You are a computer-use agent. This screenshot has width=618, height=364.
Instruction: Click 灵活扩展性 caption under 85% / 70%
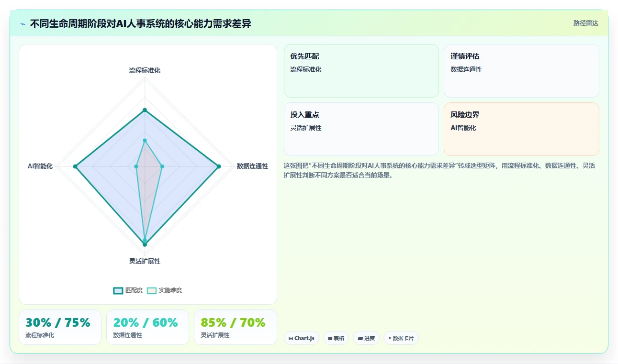[x=215, y=335]
